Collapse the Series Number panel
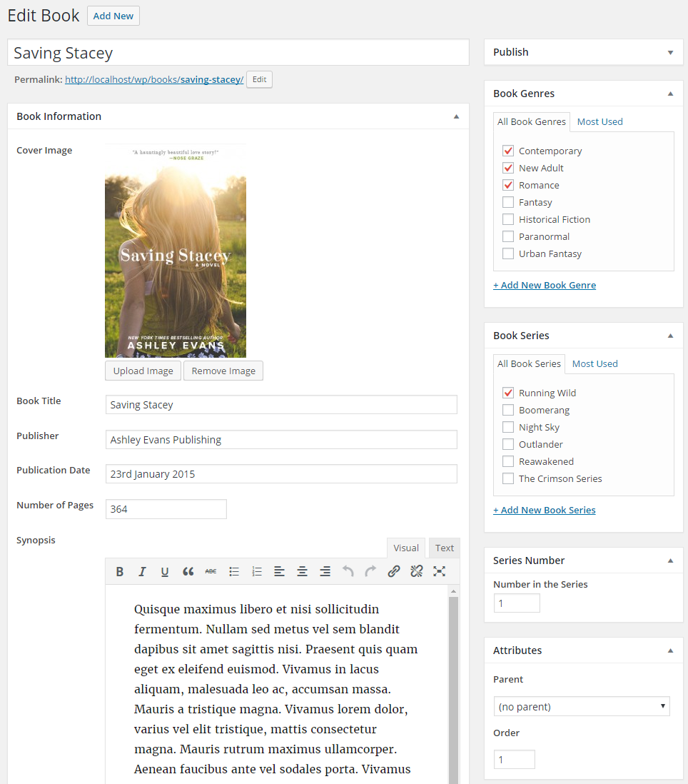This screenshot has height=784, width=688. pyautogui.click(x=670, y=561)
